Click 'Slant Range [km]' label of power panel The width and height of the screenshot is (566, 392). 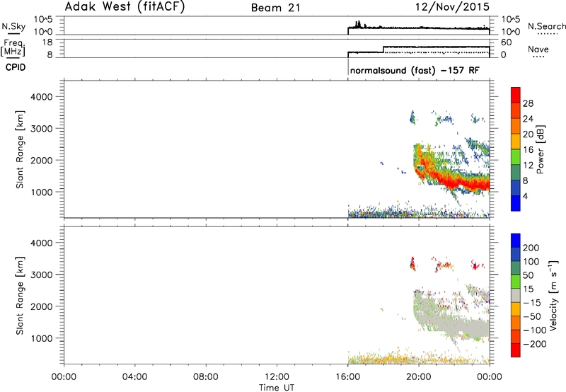[20, 149]
